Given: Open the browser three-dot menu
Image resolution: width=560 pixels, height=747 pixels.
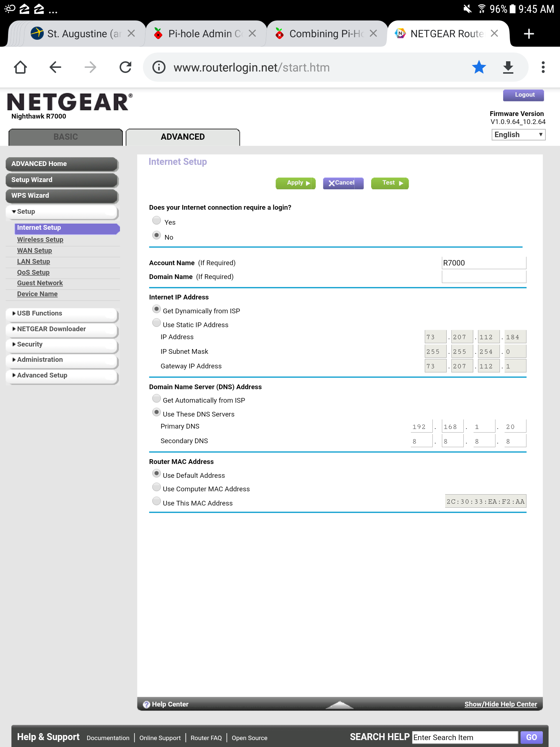Looking at the screenshot, I should click(543, 67).
